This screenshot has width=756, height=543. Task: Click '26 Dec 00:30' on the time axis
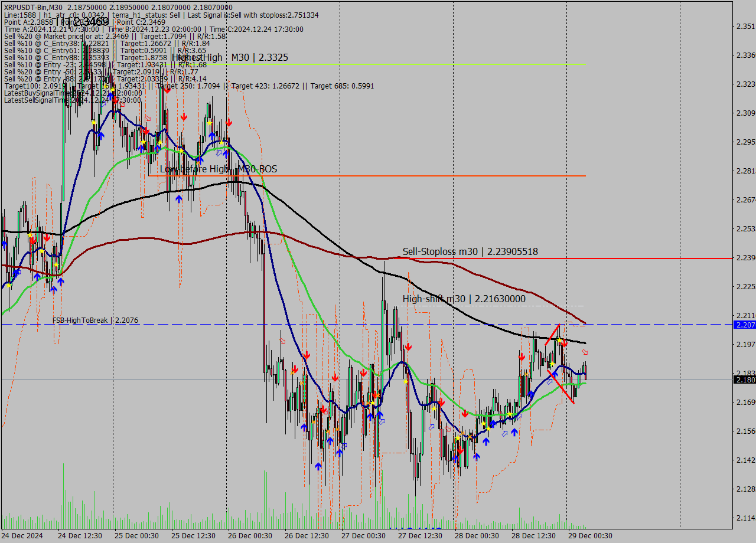tap(250, 536)
